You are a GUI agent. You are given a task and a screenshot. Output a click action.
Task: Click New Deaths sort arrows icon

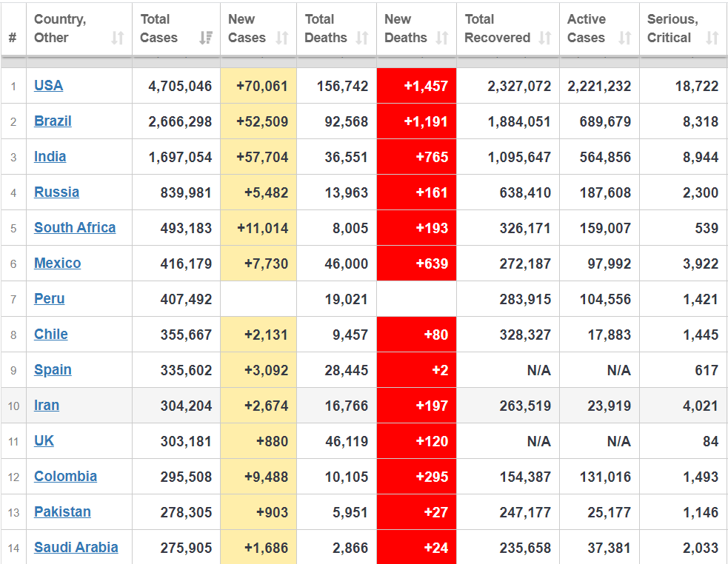click(441, 38)
